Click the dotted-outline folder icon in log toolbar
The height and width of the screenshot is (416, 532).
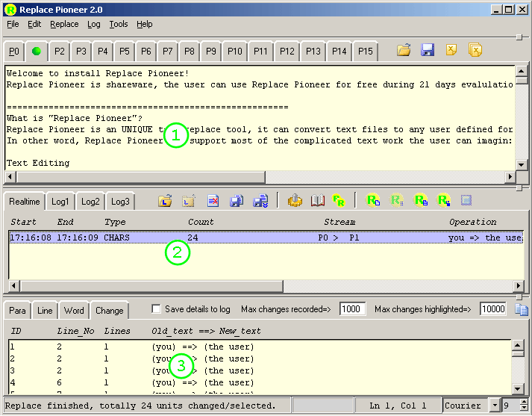point(189,201)
